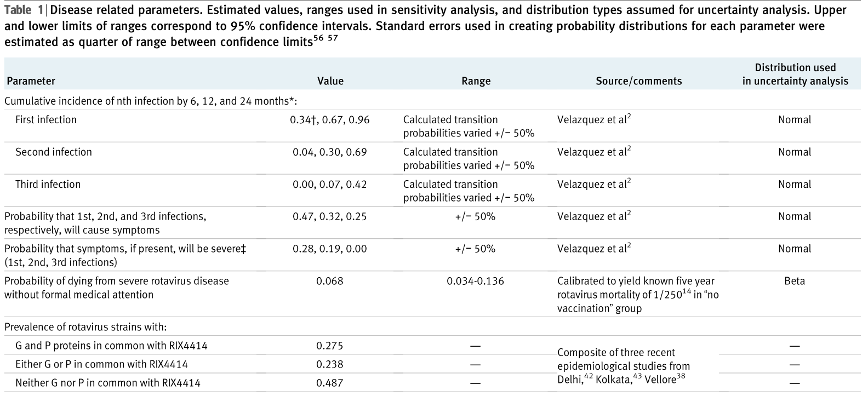Viewport: 868px width, 396px height.
Task: Click the Range column header
Action: 476,81
